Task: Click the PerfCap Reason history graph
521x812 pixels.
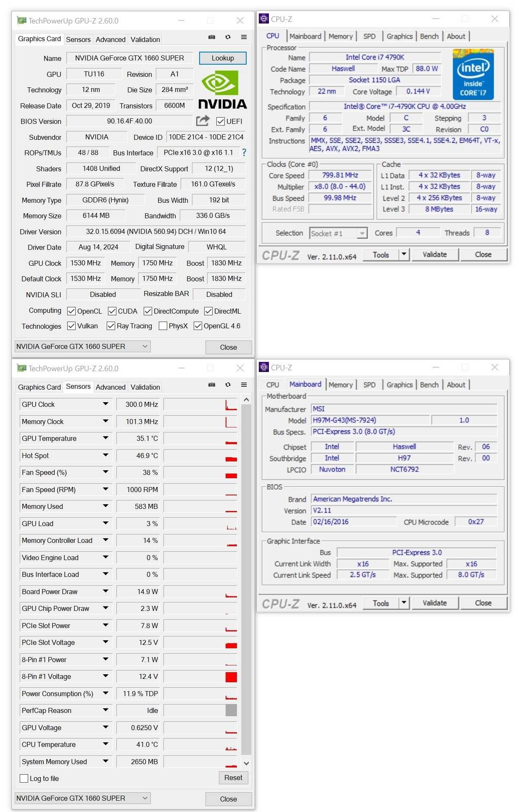Action: (200, 710)
